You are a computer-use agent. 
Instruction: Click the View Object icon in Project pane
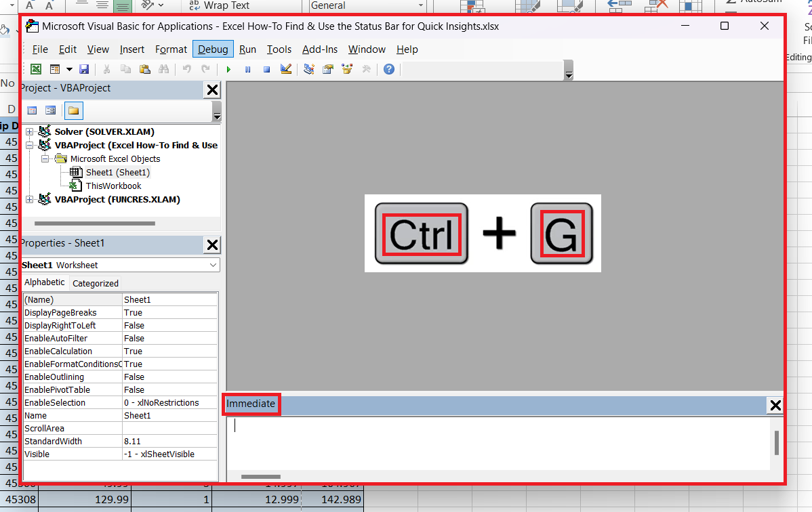pos(50,110)
